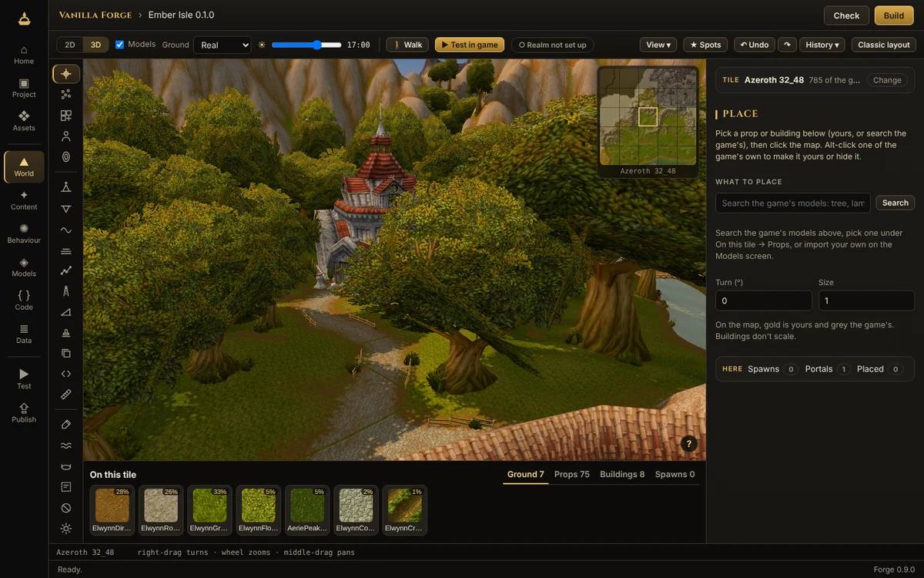Click Change next to tile Azeroth 32_48
The image size is (924, 578).
[887, 80]
